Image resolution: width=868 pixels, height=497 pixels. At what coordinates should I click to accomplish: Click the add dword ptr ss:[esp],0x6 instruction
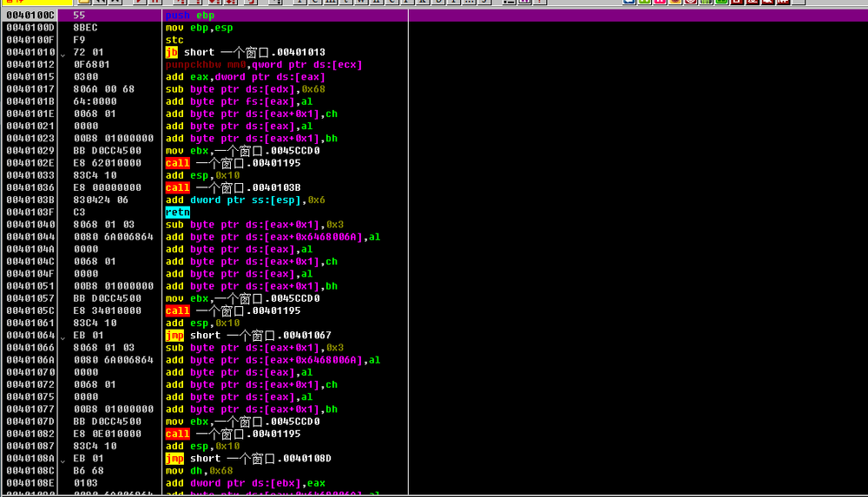click(x=245, y=199)
